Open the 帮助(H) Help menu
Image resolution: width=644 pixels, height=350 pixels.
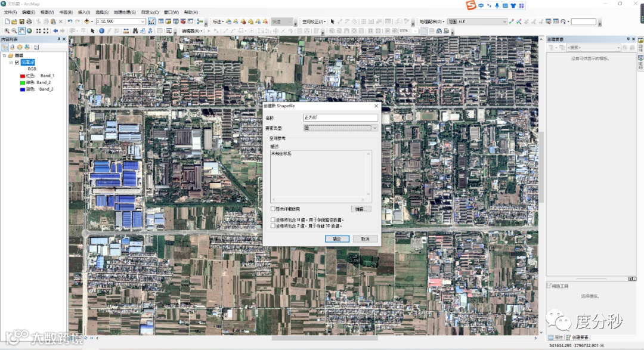pyautogui.click(x=191, y=13)
